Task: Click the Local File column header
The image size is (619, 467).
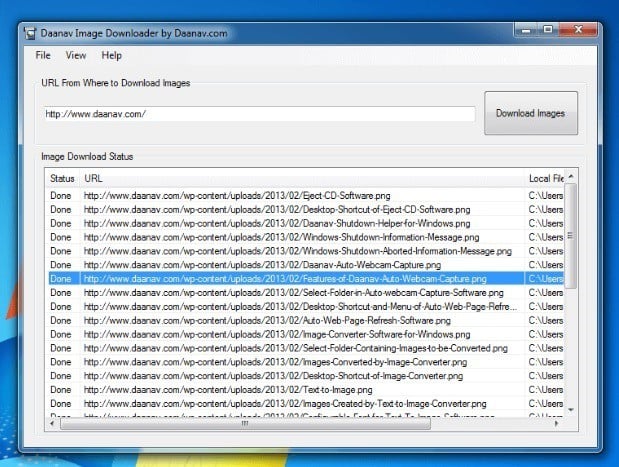Action: tap(546, 178)
